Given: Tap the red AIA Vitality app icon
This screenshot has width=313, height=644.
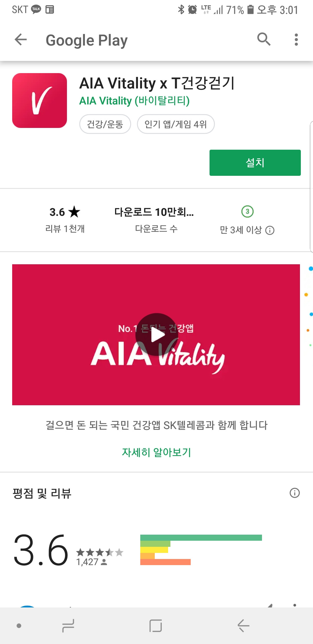Looking at the screenshot, I should (39, 100).
